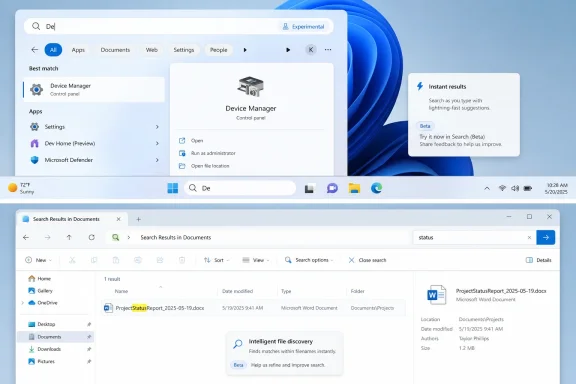Screen dimensions: 576x384
Task: Open the Sort dropdown
Action: (216, 260)
